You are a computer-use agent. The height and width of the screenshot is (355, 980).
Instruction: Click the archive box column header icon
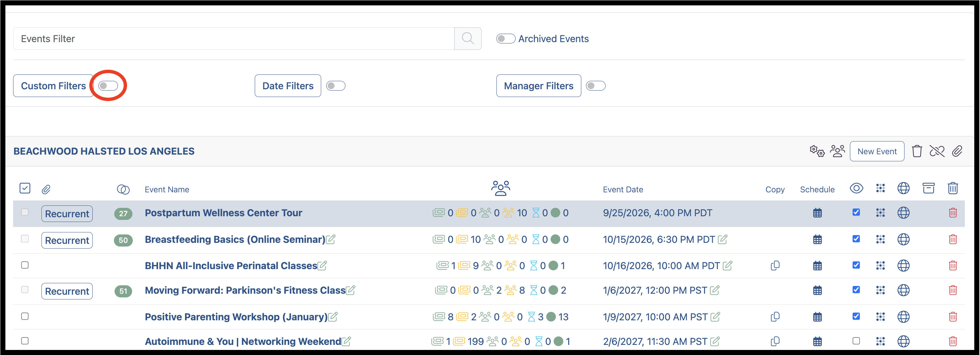point(928,188)
